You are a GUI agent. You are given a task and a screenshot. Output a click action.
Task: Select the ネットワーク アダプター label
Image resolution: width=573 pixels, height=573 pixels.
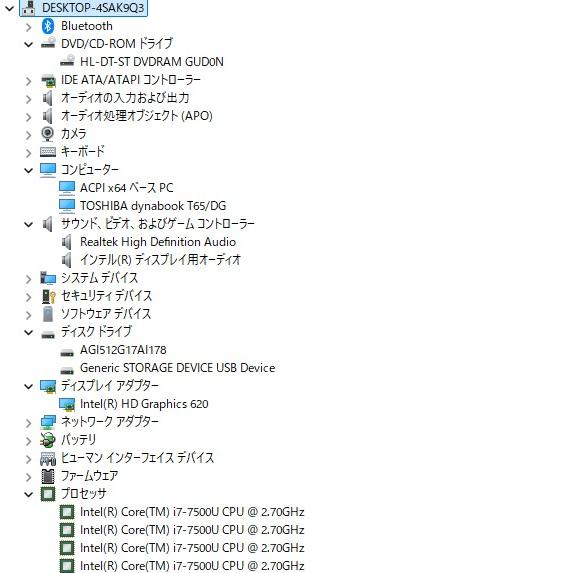(x=110, y=422)
